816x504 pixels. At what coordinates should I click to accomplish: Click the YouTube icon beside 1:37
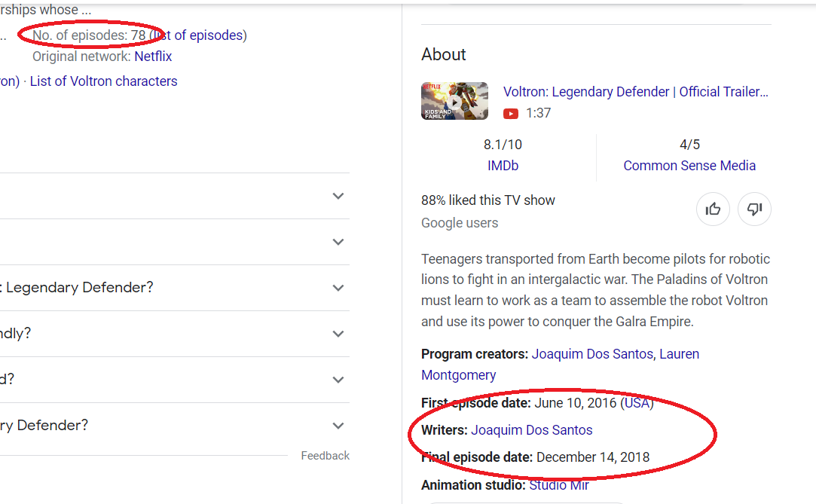[511, 114]
